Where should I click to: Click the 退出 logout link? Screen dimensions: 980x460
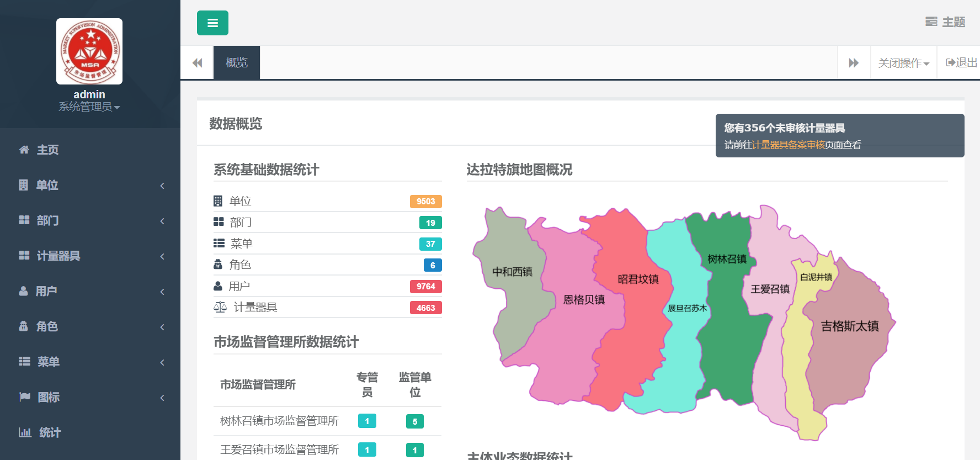[961, 63]
